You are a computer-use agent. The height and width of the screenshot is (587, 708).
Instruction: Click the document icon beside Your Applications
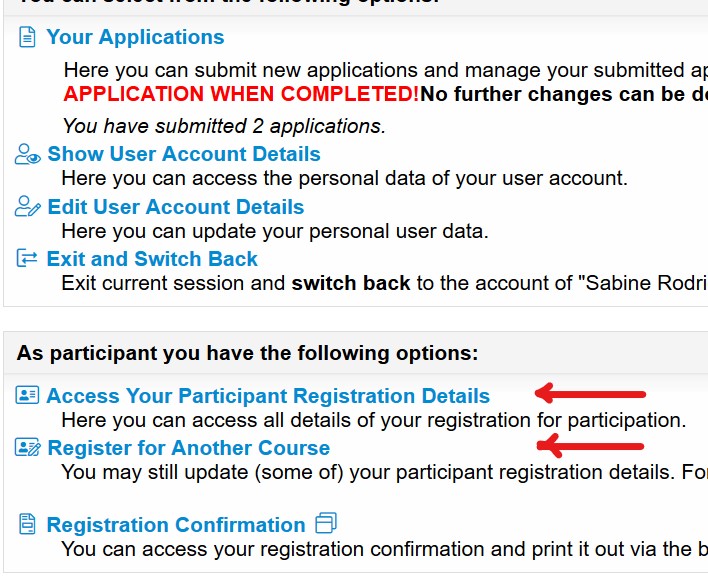[x=27, y=37]
